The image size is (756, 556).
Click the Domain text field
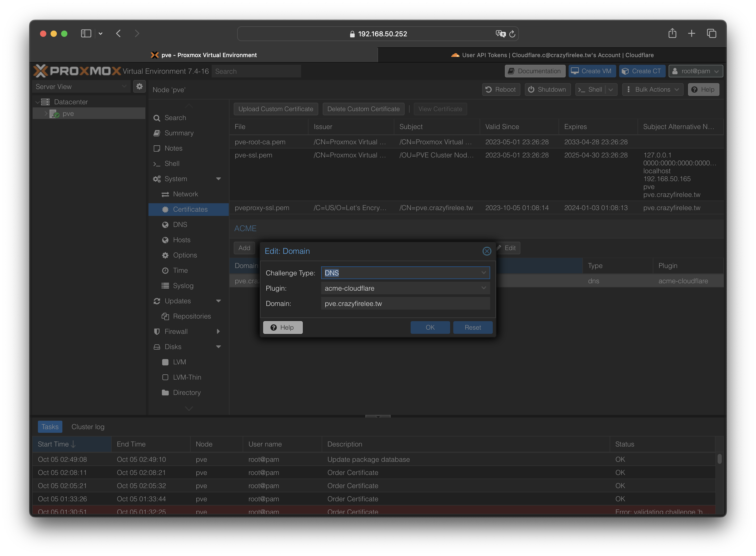(405, 304)
